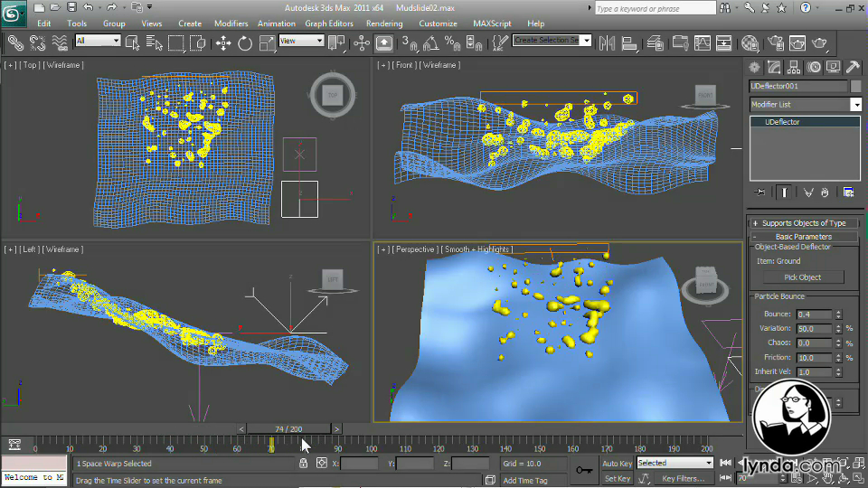Image resolution: width=868 pixels, height=488 pixels.
Task: Open the Graph Editors menu
Action: point(329,23)
